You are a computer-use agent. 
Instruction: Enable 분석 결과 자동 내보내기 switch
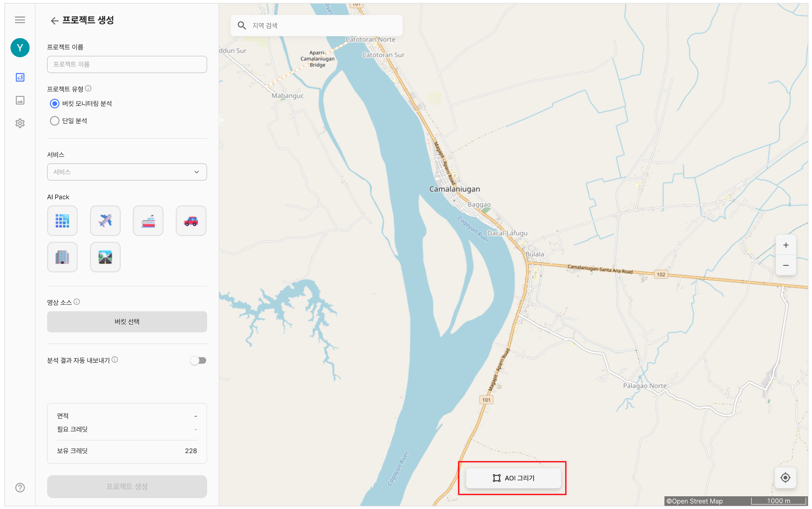tap(198, 360)
